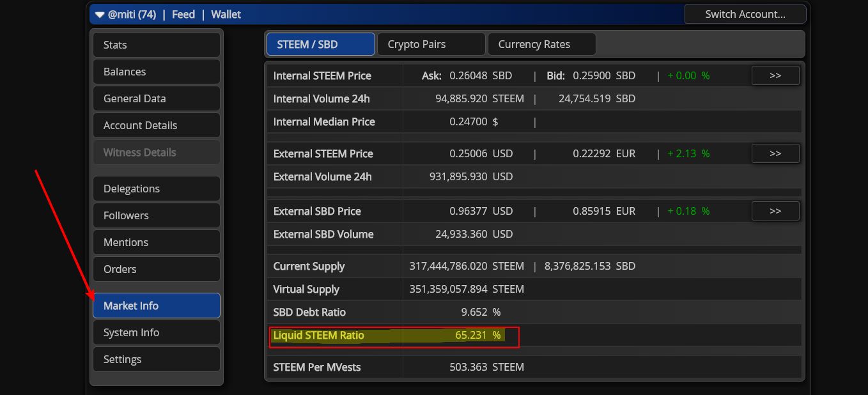
Task: Open the Wallet link in header
Action: (226, 14)
